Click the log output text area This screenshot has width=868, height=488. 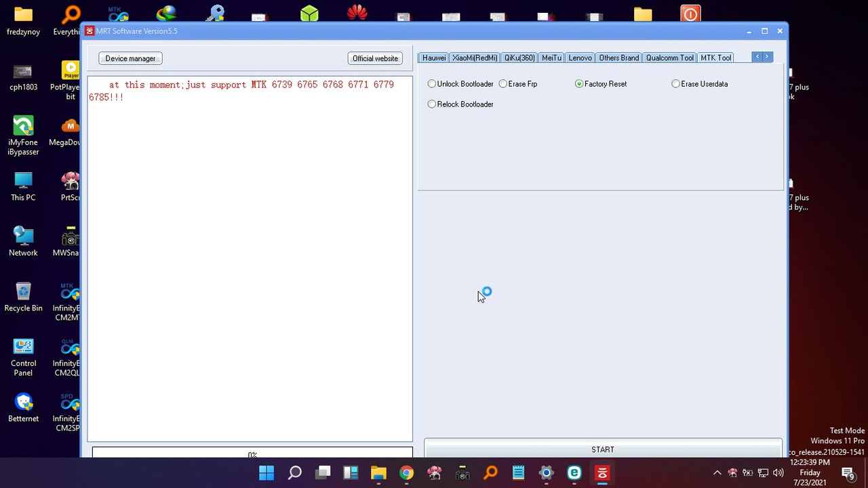pos(250,259)
